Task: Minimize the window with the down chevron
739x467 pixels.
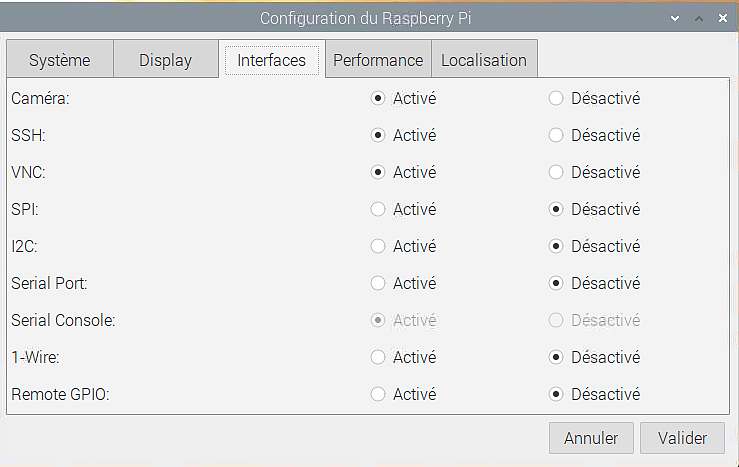Action: [x=675, y=19]
